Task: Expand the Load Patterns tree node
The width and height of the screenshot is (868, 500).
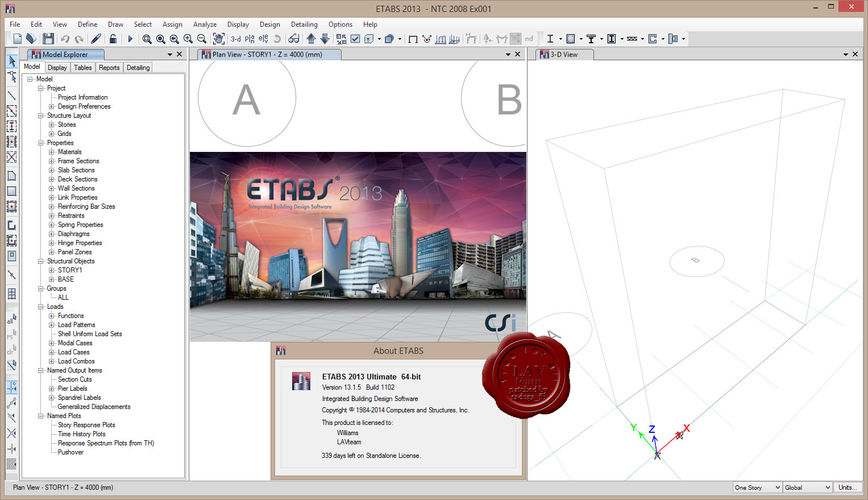Action: coord(52,325)
